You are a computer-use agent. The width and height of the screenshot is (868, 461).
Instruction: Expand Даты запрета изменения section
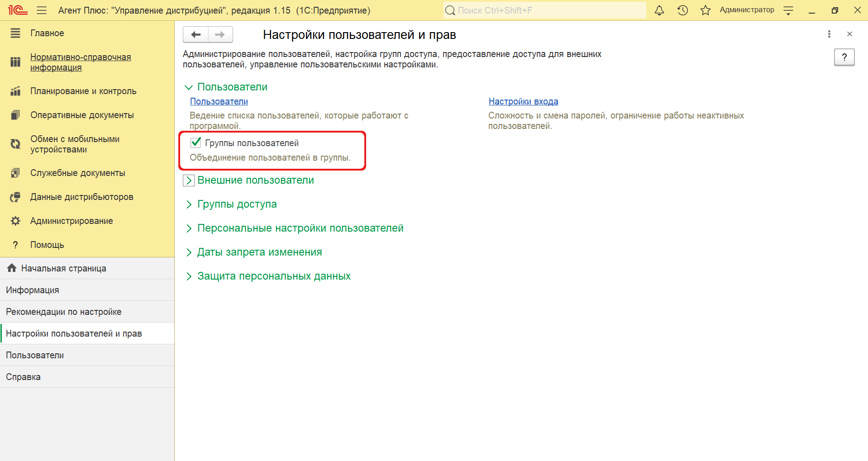[189, 252]
